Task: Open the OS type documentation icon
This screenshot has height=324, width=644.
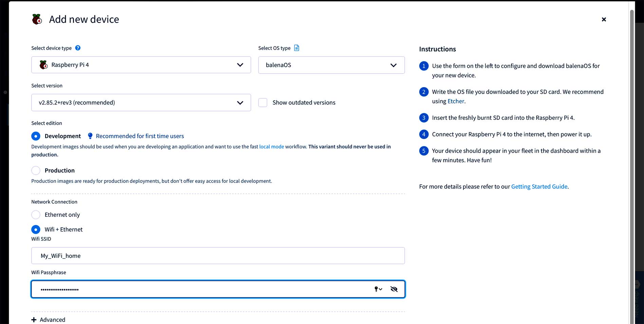Action: (x=296, y=48)
